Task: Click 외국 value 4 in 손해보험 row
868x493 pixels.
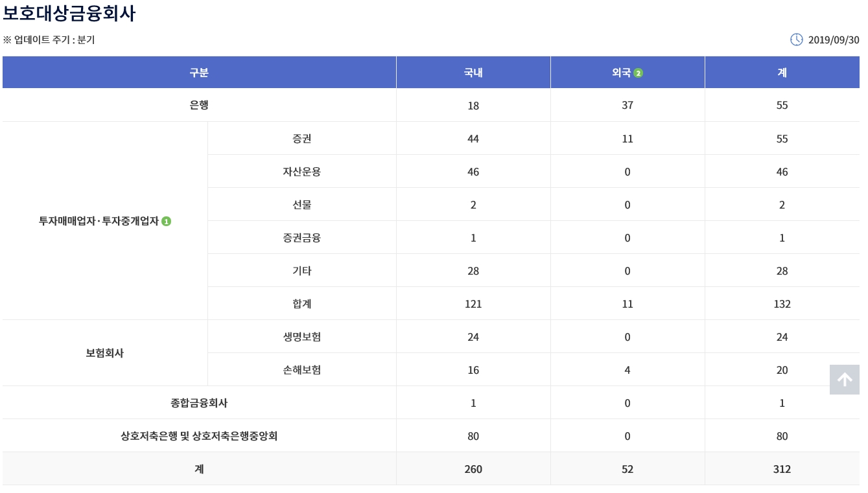Action: click(x=628, y=370)
